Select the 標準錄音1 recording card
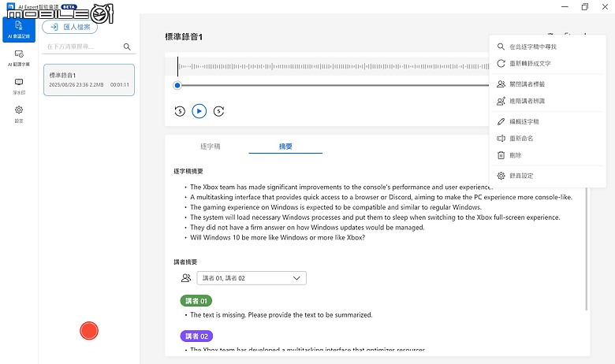This screenshot has width=615, height=364. pyautogui.click(x=89, y=80)
